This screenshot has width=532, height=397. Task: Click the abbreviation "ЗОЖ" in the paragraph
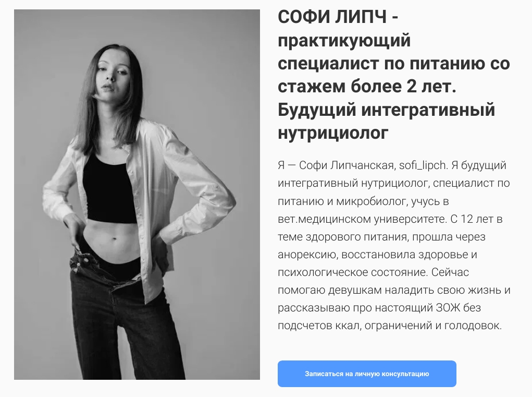[448, 308]
